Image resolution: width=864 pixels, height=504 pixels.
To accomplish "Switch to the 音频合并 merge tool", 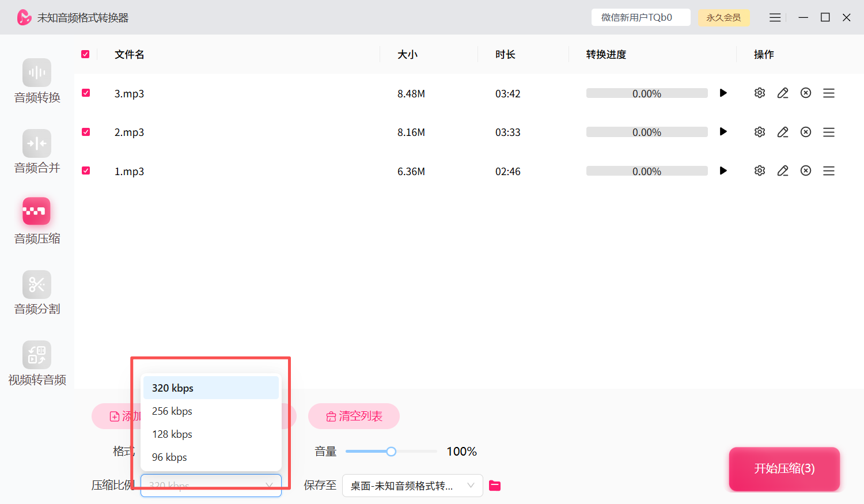I will 37,151.
